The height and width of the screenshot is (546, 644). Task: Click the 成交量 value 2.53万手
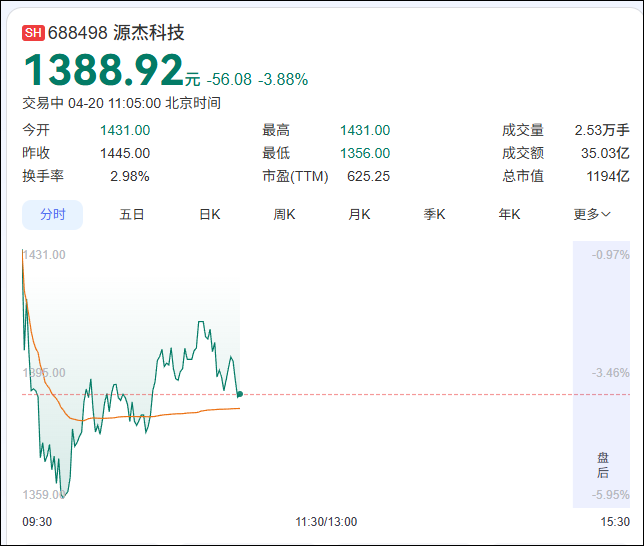coord(602,130)
